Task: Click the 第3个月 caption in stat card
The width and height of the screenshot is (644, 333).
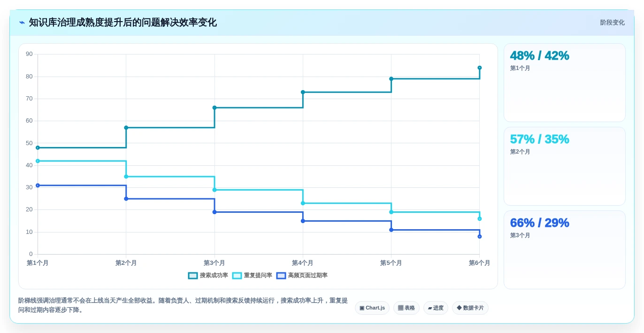Action: 520,235
